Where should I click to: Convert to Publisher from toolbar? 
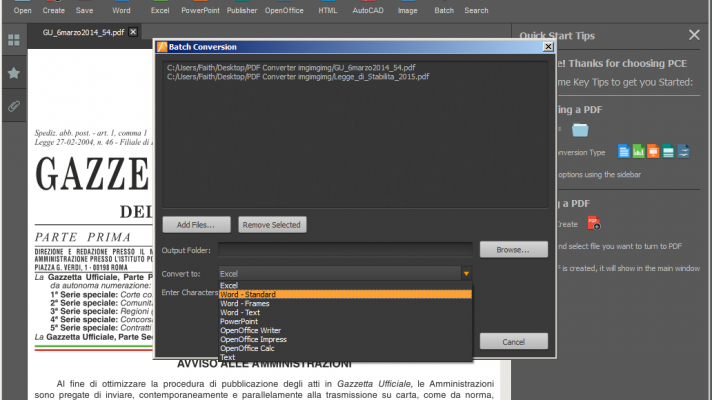(242, 8)
